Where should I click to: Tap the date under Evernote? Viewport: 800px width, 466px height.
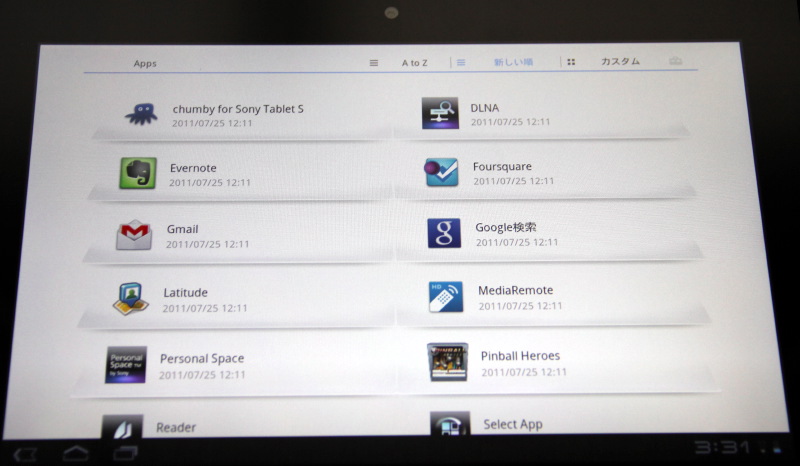pyautogui.click(x=210, y=182)
